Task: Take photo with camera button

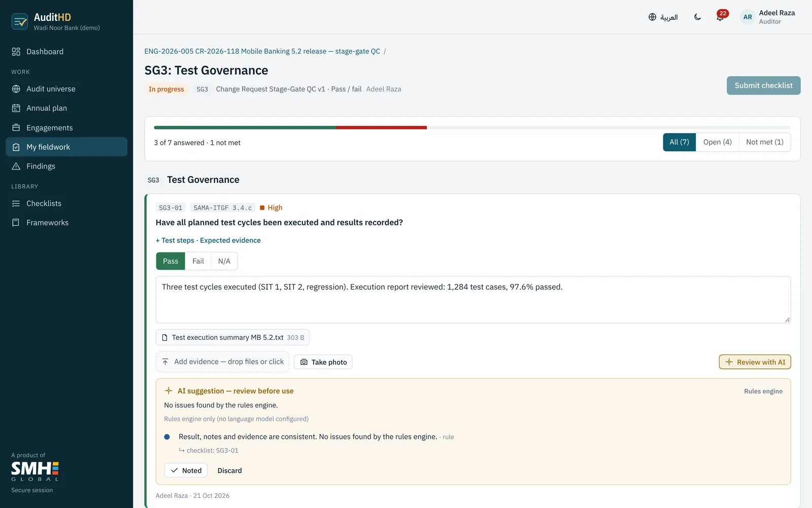Action: point(323,362)
